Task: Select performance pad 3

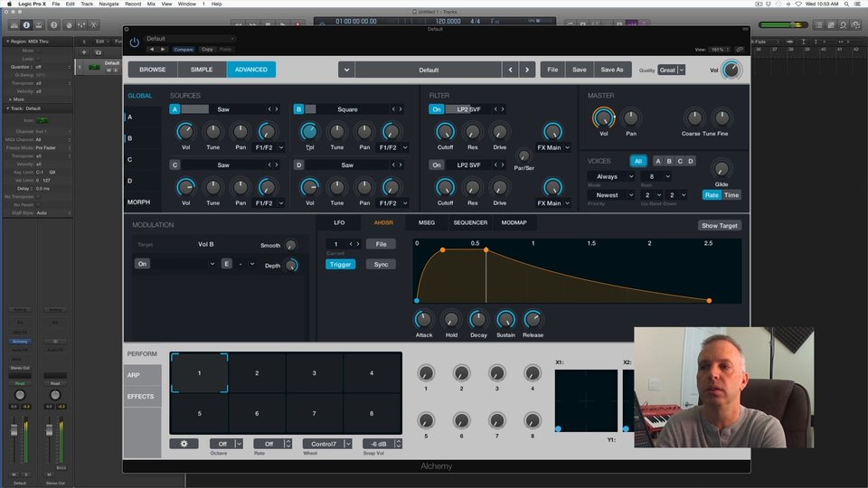Action: pyautogui.click(x=314, y=373)
